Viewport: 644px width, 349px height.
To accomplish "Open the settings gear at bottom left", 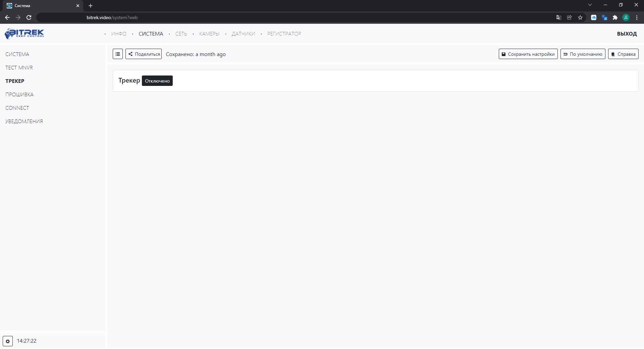I will [8, 341].
